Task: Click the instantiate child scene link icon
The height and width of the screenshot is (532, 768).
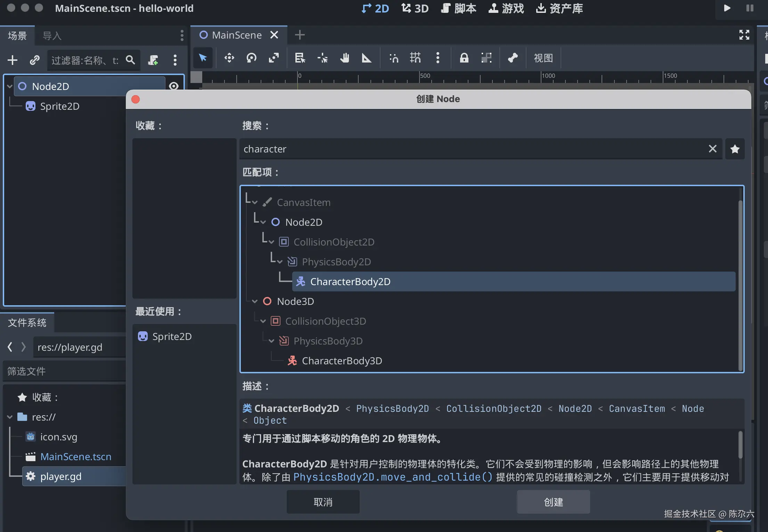Action: tap(34, 60)
